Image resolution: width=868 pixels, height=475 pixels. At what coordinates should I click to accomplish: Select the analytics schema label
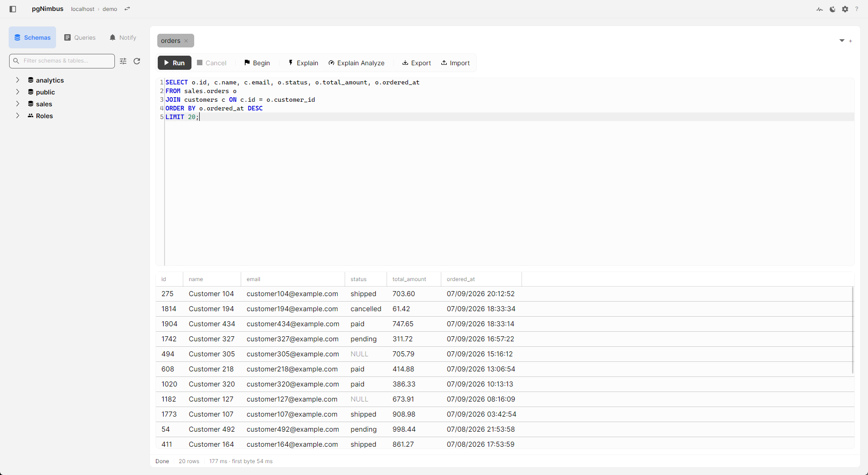50,80
